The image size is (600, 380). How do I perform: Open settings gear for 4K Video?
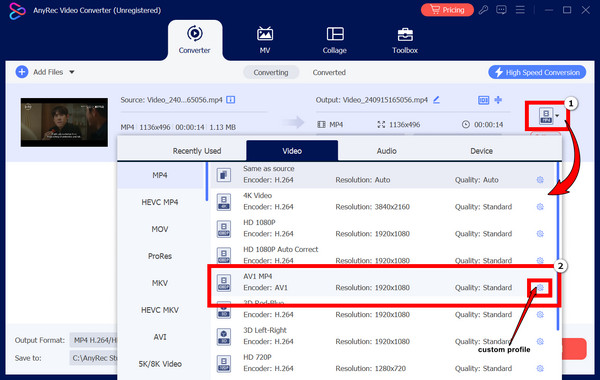coord(540,207)
